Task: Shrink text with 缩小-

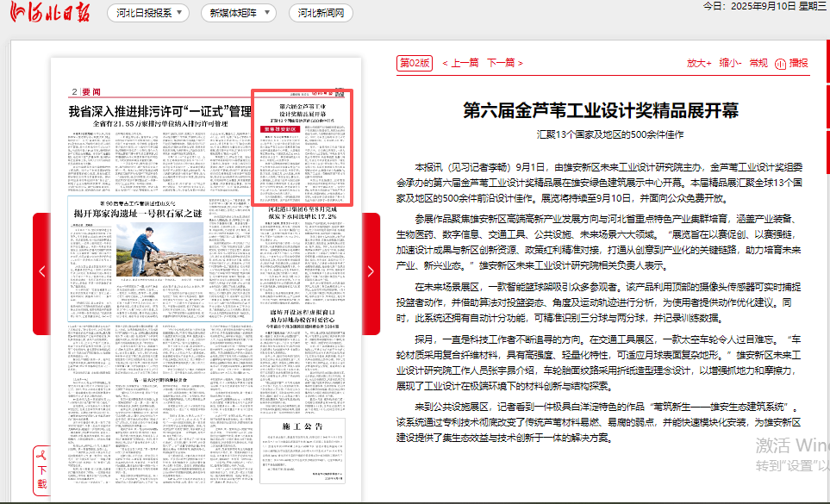Action: click(x=730, y=63)
